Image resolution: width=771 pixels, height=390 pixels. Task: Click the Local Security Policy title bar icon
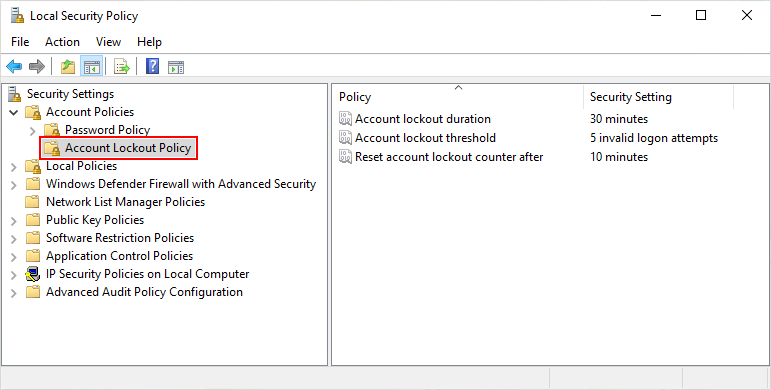pyautogui.click(x=17, y=16)
